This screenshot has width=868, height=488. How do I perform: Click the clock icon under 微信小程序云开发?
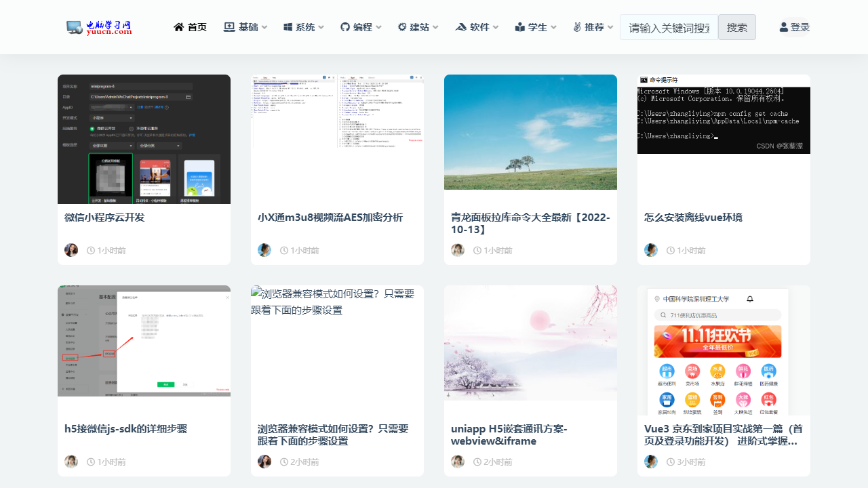point(90,250)
